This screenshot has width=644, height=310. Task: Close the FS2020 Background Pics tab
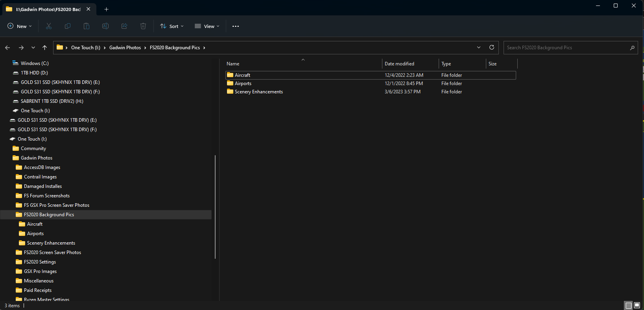coord(89,9)
